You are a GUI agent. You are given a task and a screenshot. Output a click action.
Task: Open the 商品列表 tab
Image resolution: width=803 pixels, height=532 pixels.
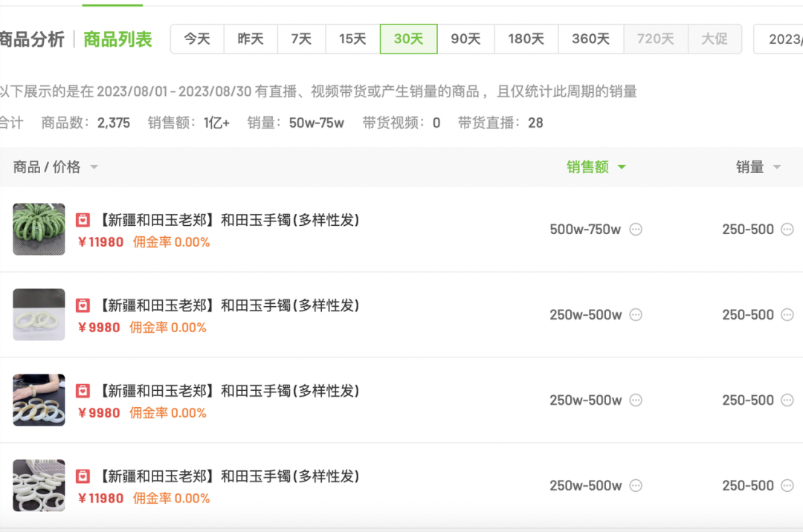click(117, 39)
